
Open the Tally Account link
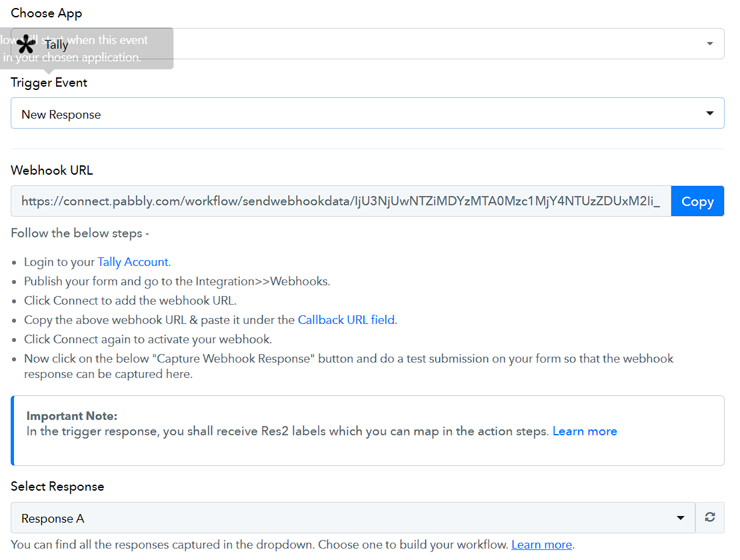point(133,262)
